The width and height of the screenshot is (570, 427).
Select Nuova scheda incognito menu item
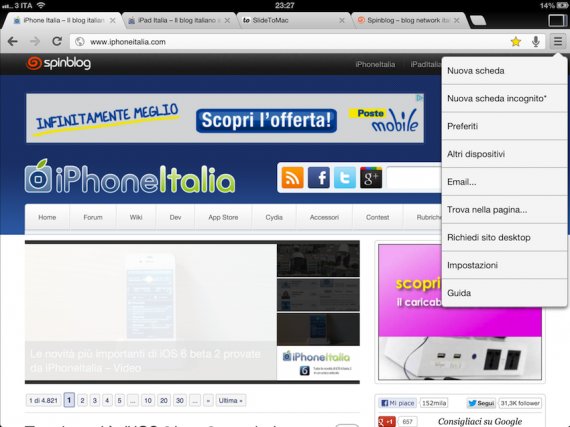pos(504,98)
